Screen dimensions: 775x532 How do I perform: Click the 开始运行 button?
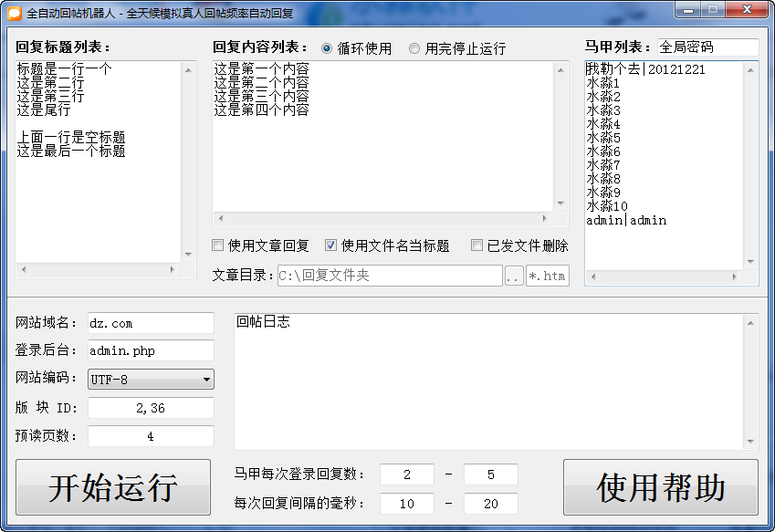coord(113,487)
